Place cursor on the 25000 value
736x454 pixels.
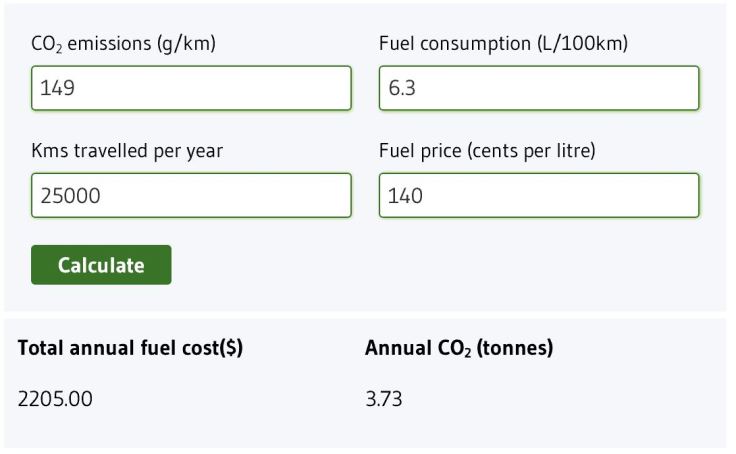[x=69, y=196]
